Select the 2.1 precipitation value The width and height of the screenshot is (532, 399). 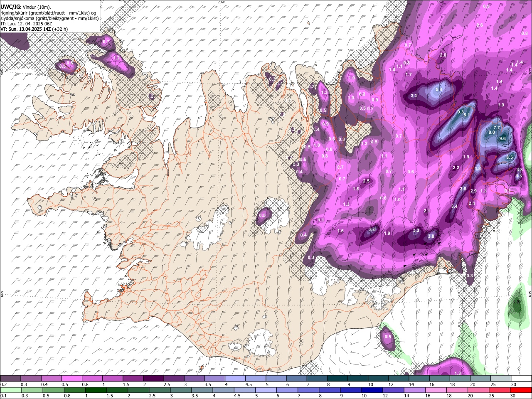[426, 211]
